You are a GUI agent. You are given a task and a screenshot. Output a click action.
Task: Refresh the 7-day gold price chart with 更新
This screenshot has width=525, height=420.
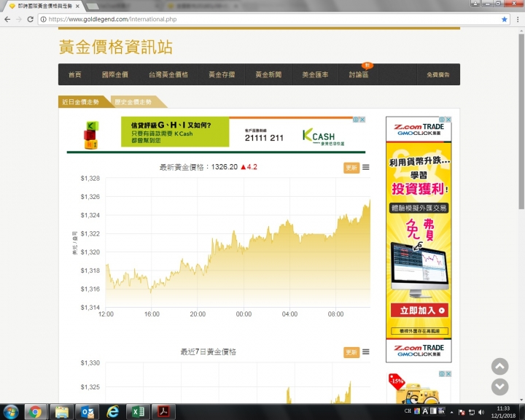click(x=351, y=352)
